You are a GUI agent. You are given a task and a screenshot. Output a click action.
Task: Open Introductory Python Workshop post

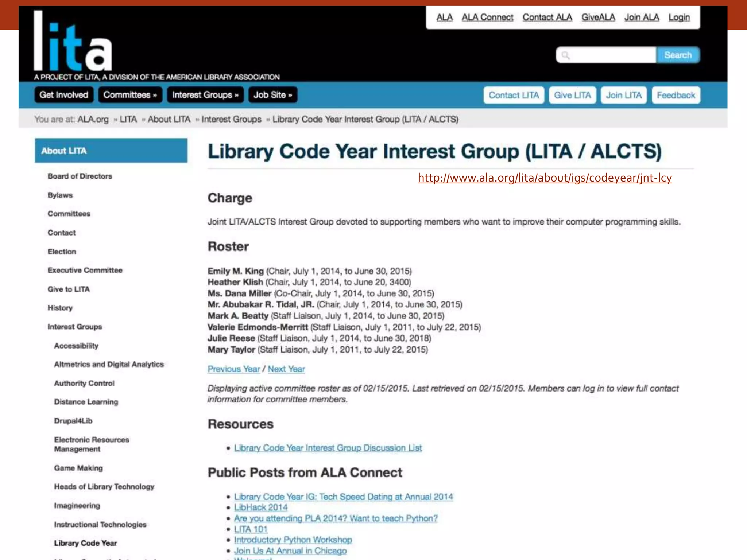pyautogui.click(x=293, y=540)
